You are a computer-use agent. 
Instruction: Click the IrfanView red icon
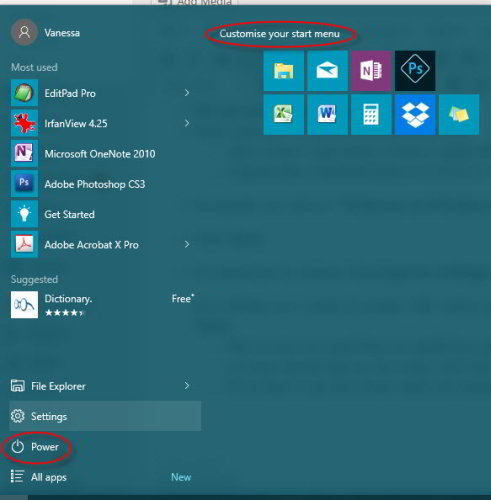click(24, 123)
